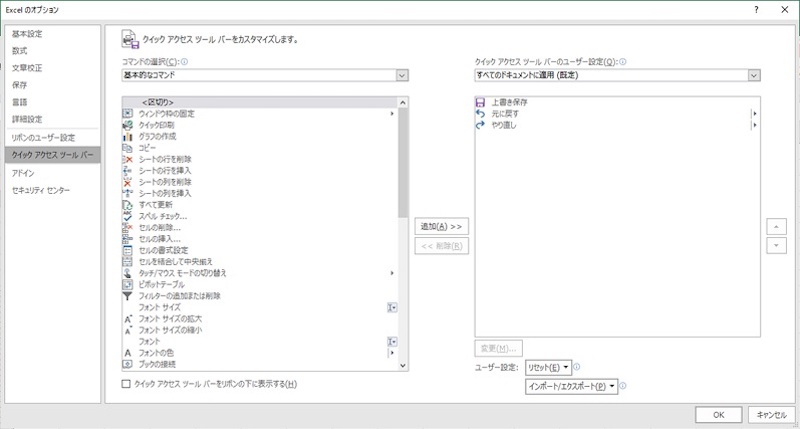The height and width of the screenshot is (429, 800).
Task: Open the セキュリティ センター category
Action: coord(53,190)
